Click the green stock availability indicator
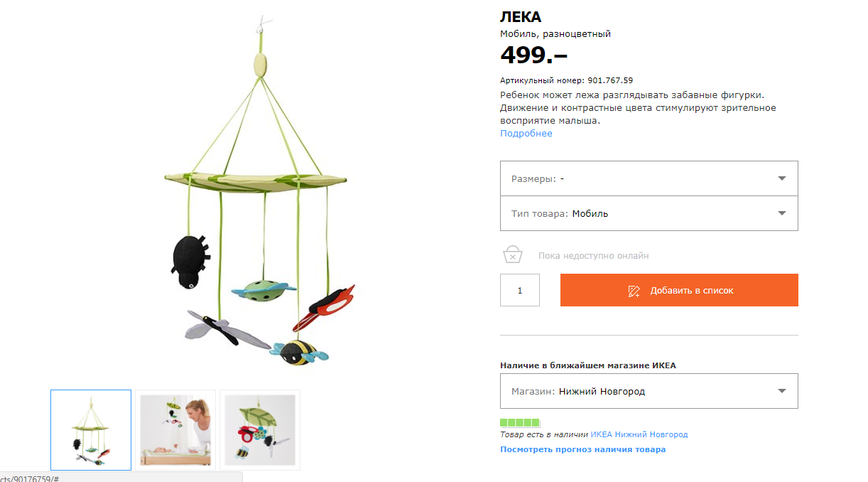868x482 pixels. 520,423
